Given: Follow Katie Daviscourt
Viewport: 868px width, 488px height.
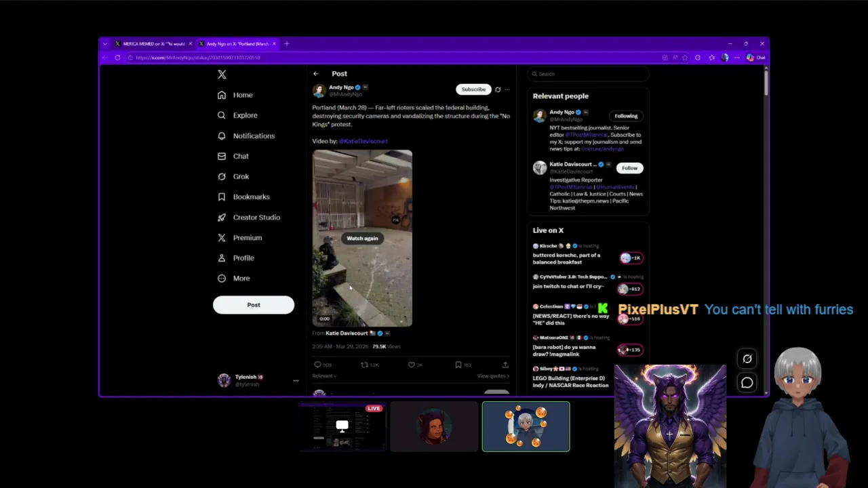Looking at the screenshot, I should [x=629, y=168].
